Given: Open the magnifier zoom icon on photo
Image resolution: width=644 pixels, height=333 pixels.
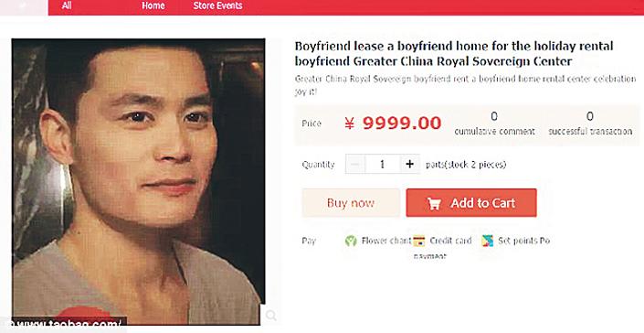Looking at the screenshot, I should (x=270, y=316).
